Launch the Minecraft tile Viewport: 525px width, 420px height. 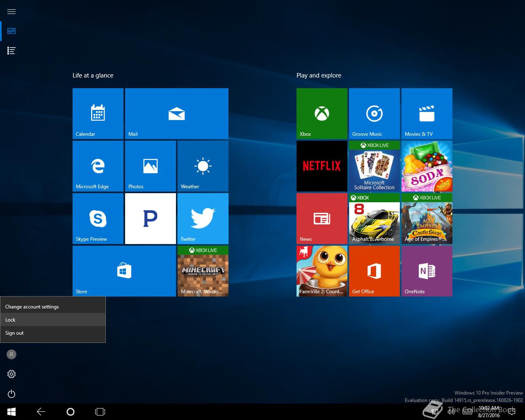click(x=203, y=271)
